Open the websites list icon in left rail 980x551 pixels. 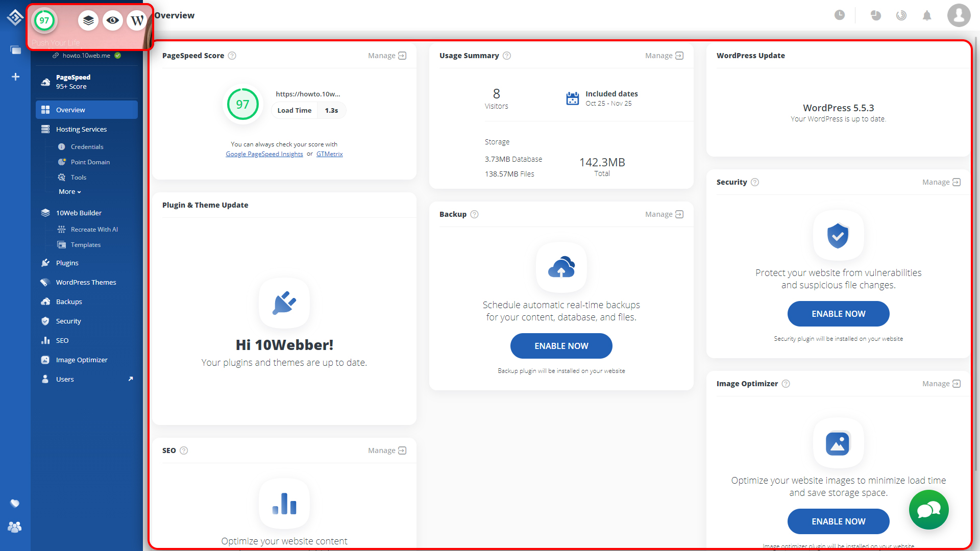click(x=15, y=49)
